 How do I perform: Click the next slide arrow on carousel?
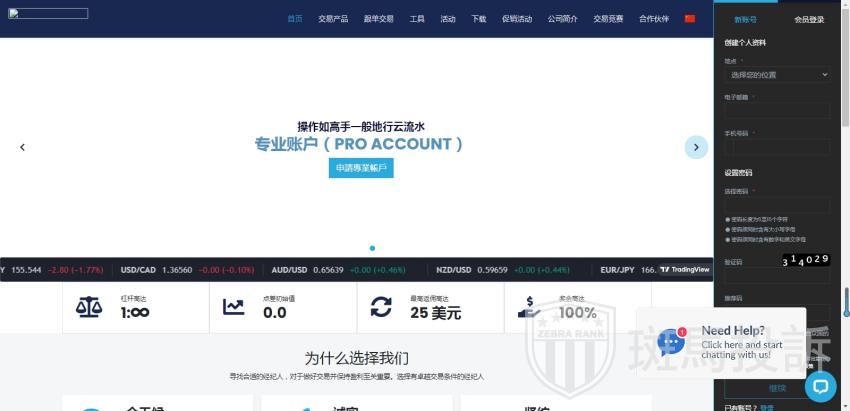pyautogui.click(x=696, y=147)
